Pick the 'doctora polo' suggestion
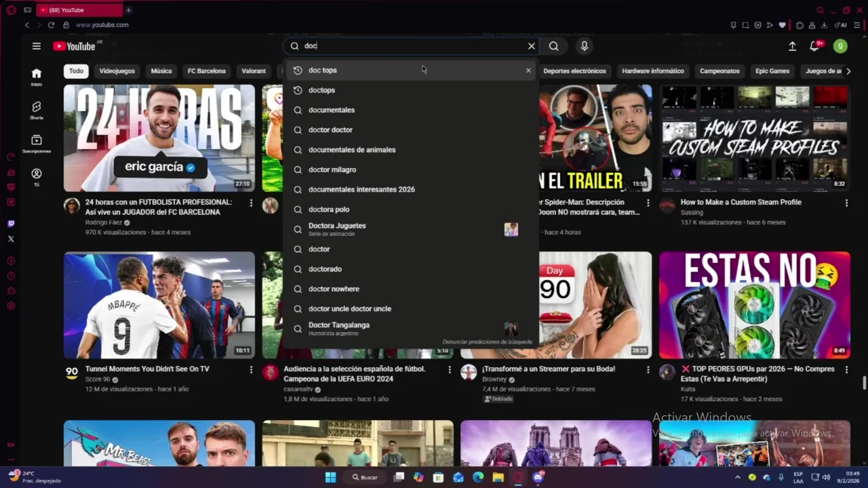 pos(410,209)
